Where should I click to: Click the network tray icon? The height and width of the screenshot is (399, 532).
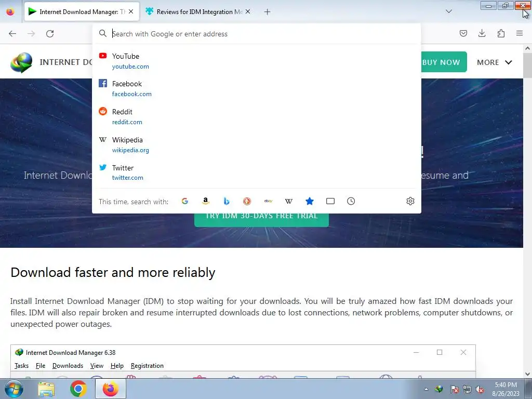467,390
